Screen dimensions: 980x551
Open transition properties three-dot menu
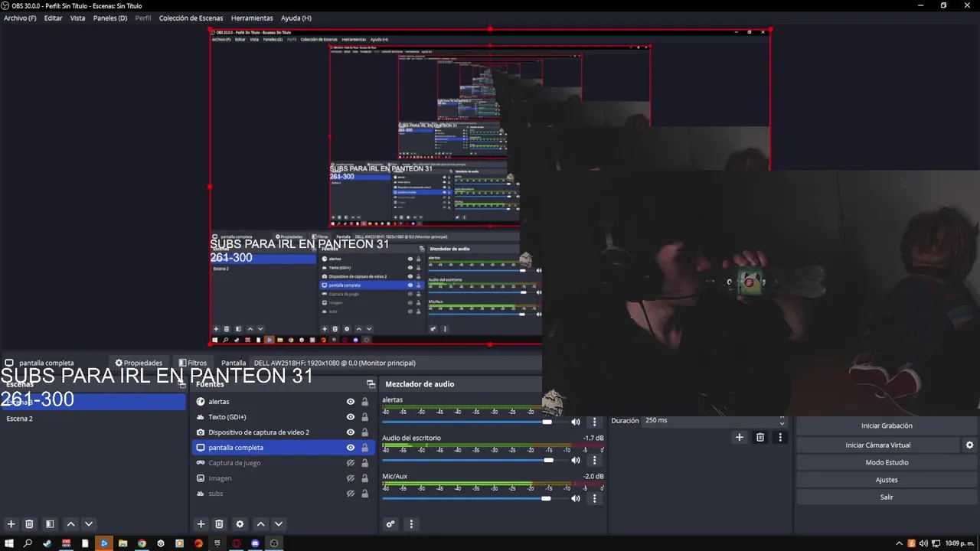(x=780, y=437)
